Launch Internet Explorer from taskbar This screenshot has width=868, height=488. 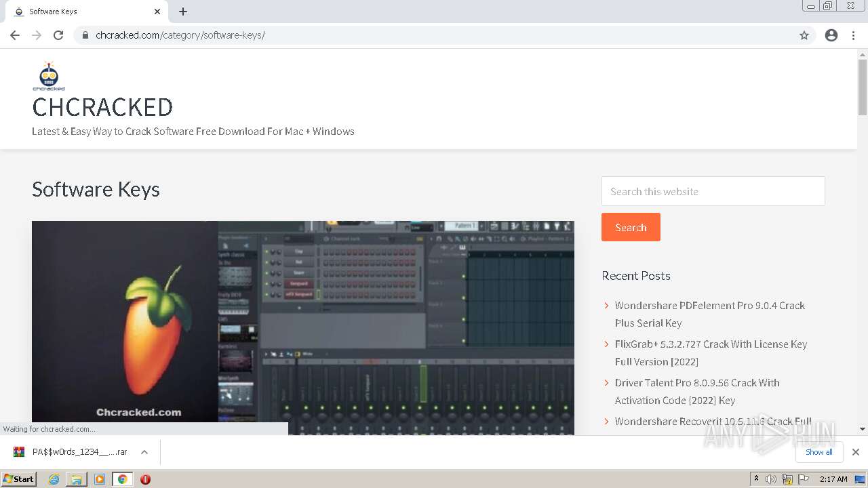point(54,479)
